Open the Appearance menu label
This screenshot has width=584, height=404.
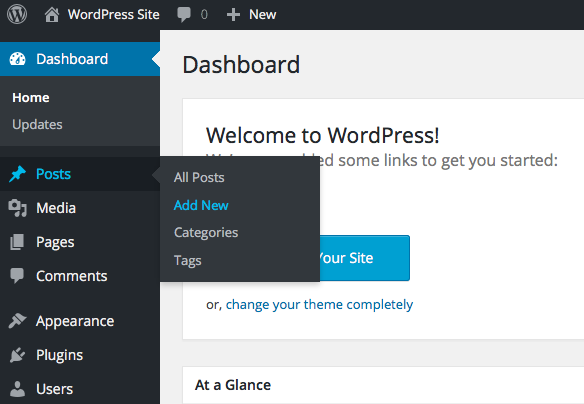(75, 321)
